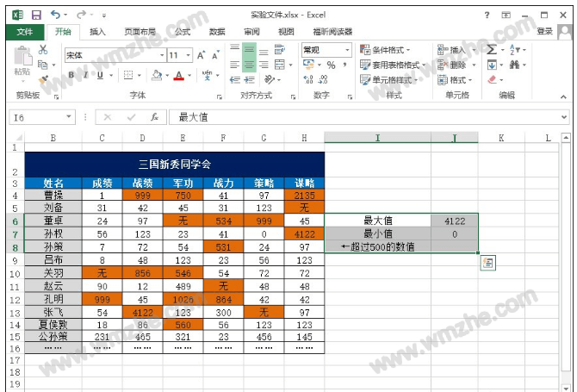Switch to the 数据 Data tab
577x392 pixels.
coord(217,32)
